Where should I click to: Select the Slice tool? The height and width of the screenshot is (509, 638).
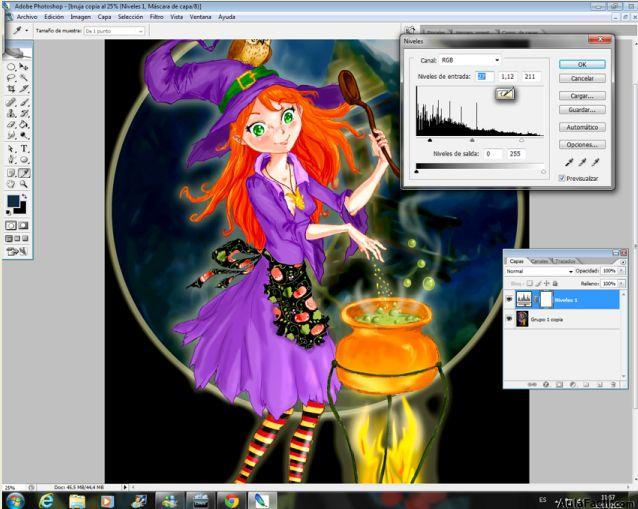click(24, 88)
